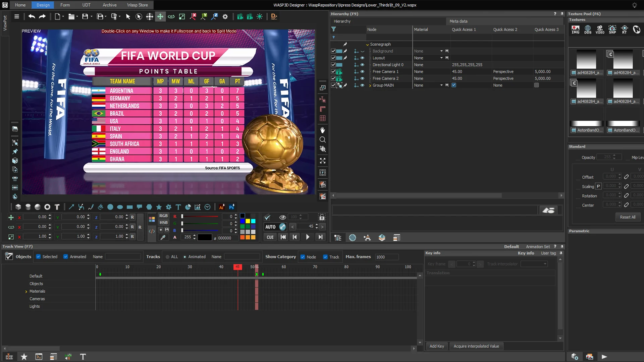Insert a sphere primitive from the shape toolbar
Screen dimensions: 644x362
(x=37, y=207)
